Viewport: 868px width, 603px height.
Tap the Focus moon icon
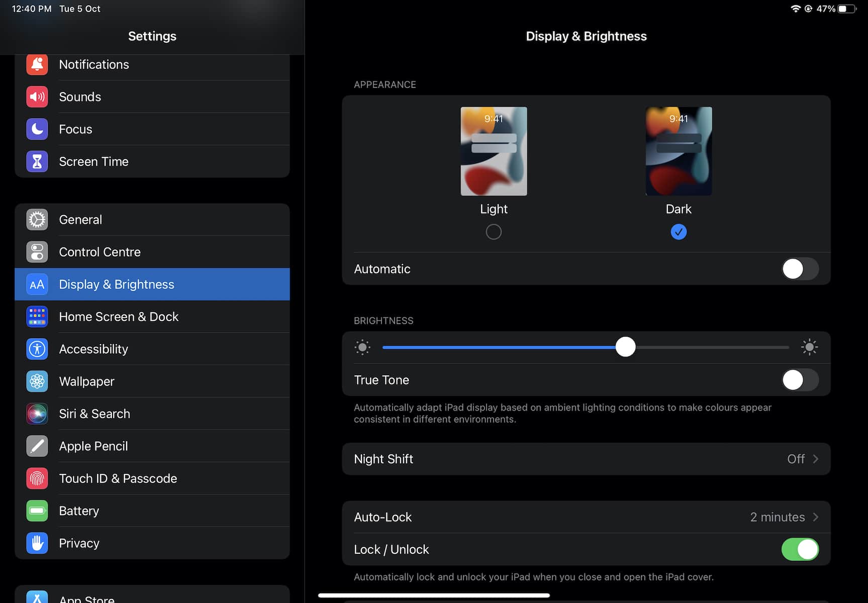click(x=37, y=129)
